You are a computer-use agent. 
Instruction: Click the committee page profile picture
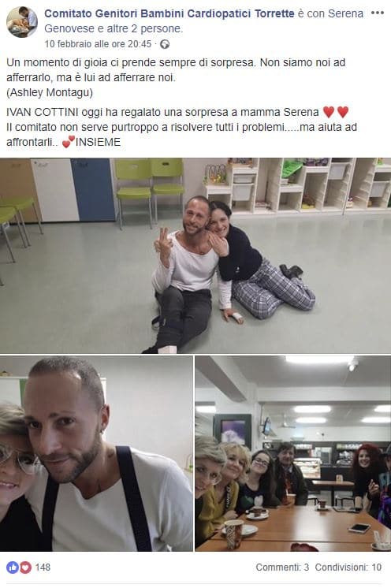(x=22, y=22)
